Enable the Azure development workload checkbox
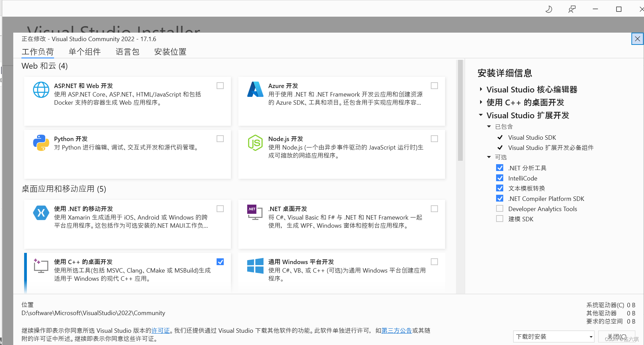This screenshot has width=644, height=345. [x=435, y=86]
